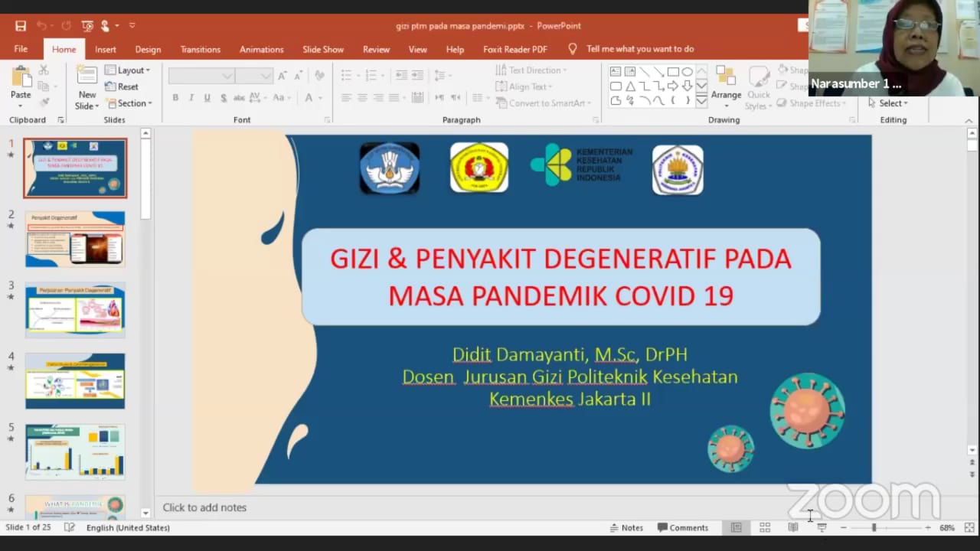Pick the right arrow shape in the gallery
980x551 pixels.
tap(673, 86)
